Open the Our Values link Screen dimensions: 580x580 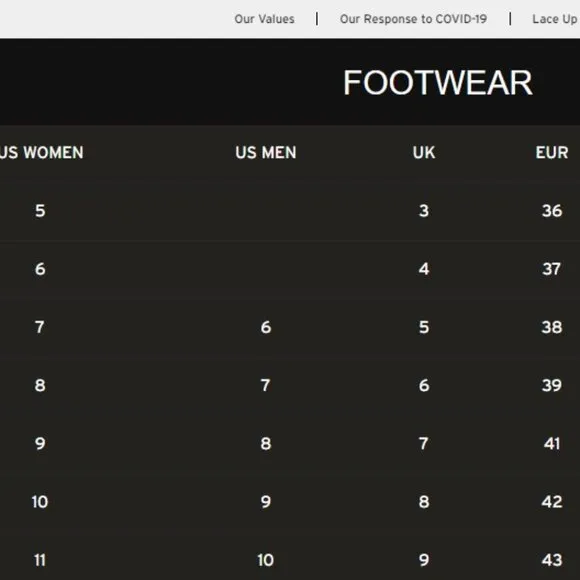[264, 19]
